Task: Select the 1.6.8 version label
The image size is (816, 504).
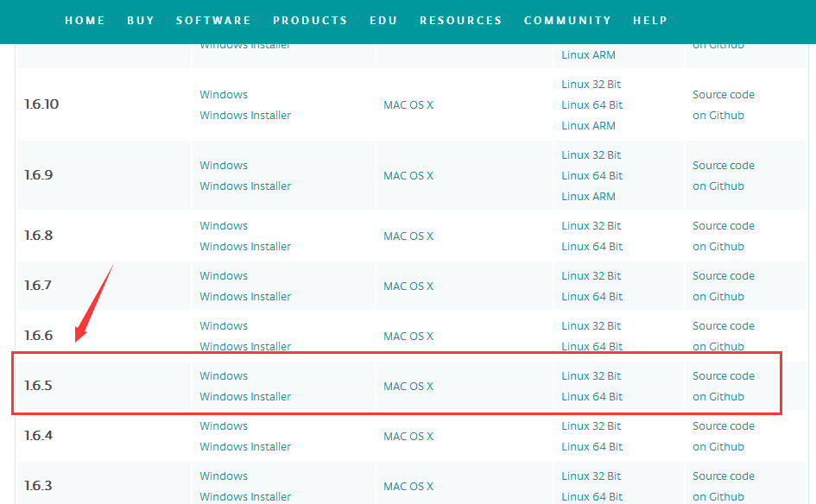Action: click(39, 235)
